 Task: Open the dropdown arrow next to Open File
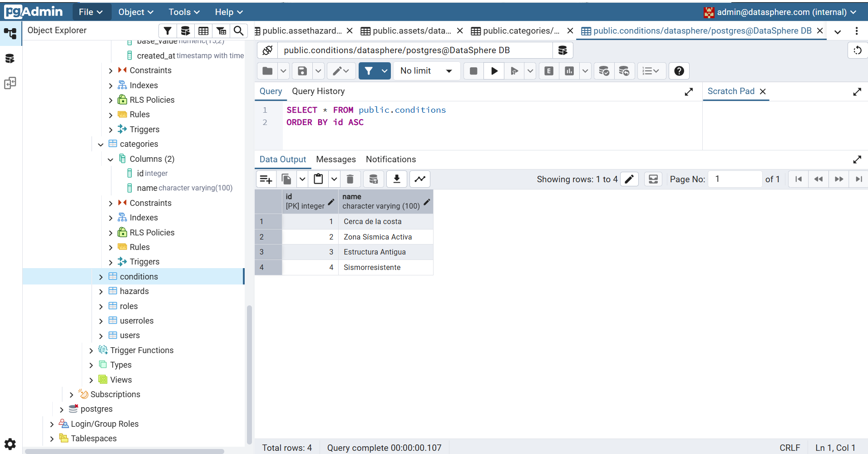point(283,71)
